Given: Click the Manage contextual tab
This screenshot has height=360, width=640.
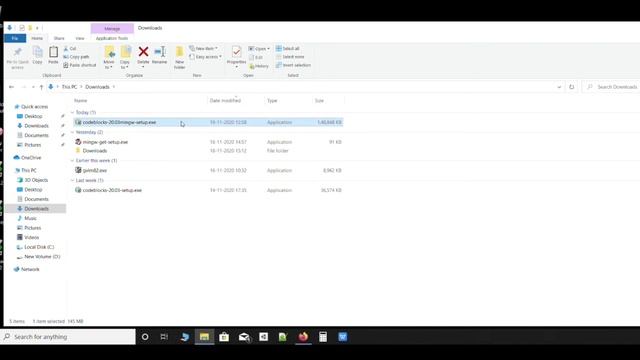Looking at the screenshot, I should pos(112,29).
